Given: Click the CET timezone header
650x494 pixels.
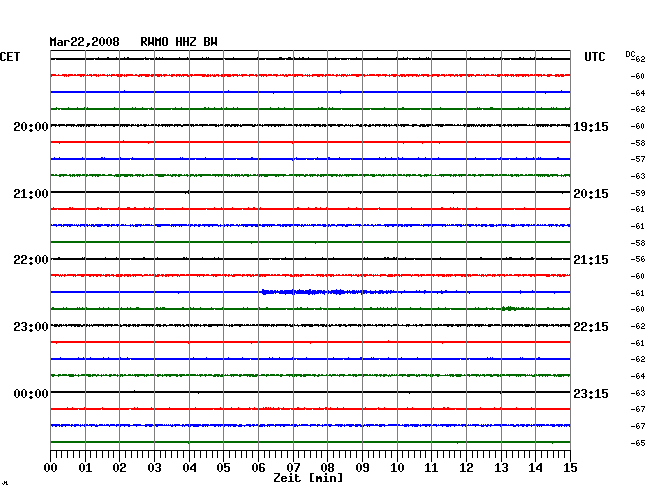Looking at the screenshot, I should (10, 57).
